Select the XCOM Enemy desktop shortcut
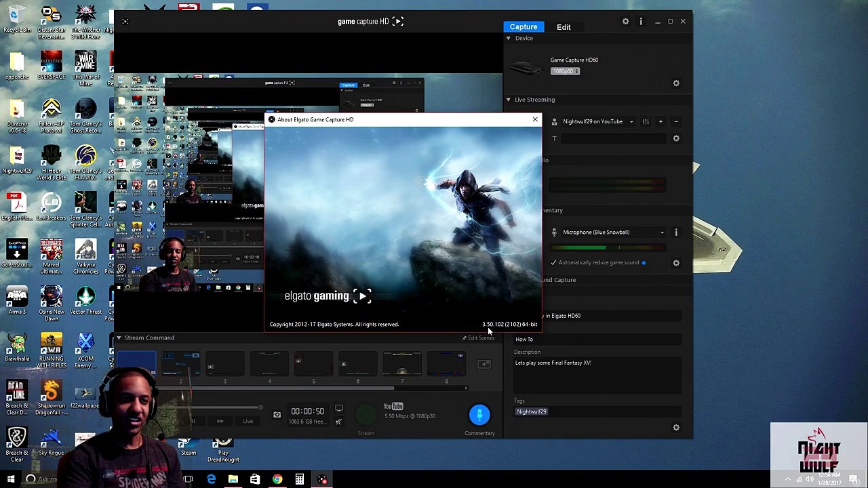Viewport: 868px width, 488px height. click(85, 350)
